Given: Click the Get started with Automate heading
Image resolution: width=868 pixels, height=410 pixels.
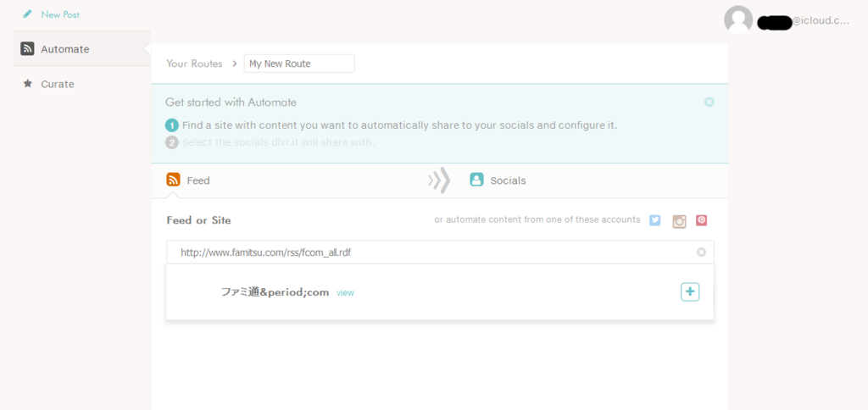Looking at the screenshot, I should point(231,102).
